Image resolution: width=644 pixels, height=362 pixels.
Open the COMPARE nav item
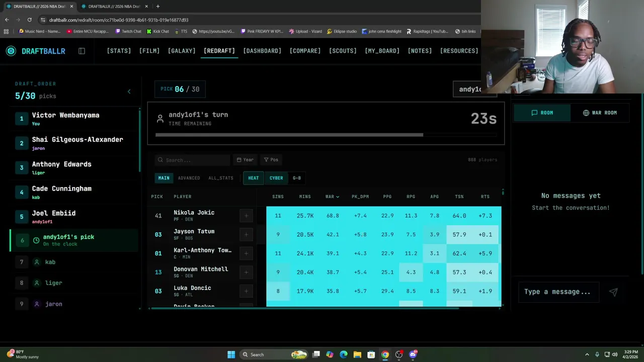tap(305, 51)
